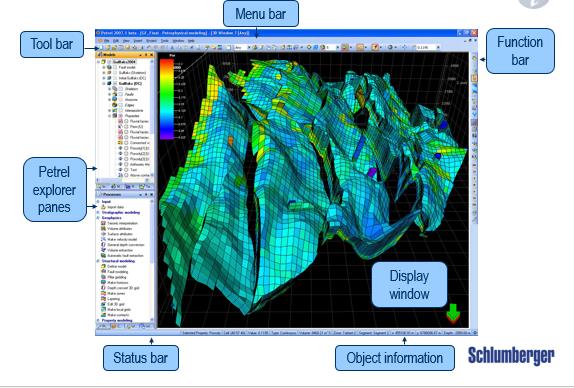Viewport: 574px width, 388px height.
Task: Click the Define model process icon
Action: pos(104,266)
